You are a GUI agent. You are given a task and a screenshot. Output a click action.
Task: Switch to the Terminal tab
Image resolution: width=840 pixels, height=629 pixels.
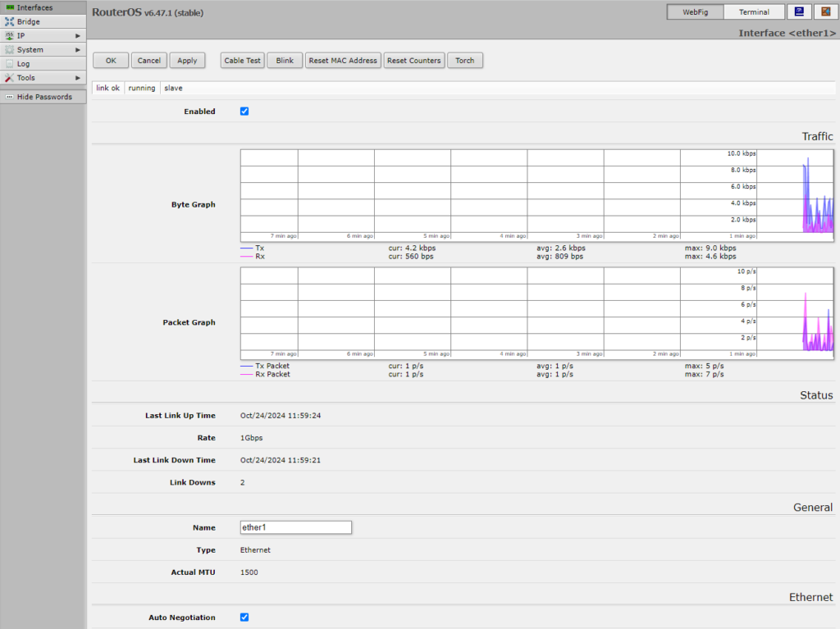click(x=754, y=12)
